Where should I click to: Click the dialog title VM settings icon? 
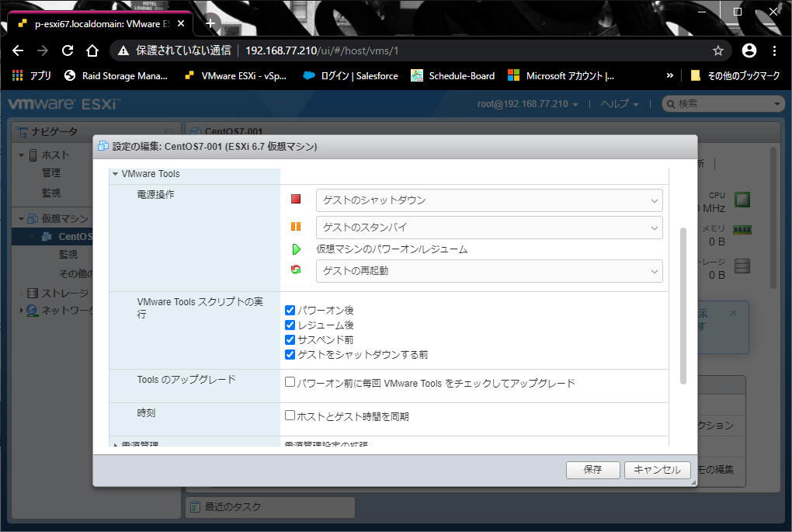[x=103, y=146]
